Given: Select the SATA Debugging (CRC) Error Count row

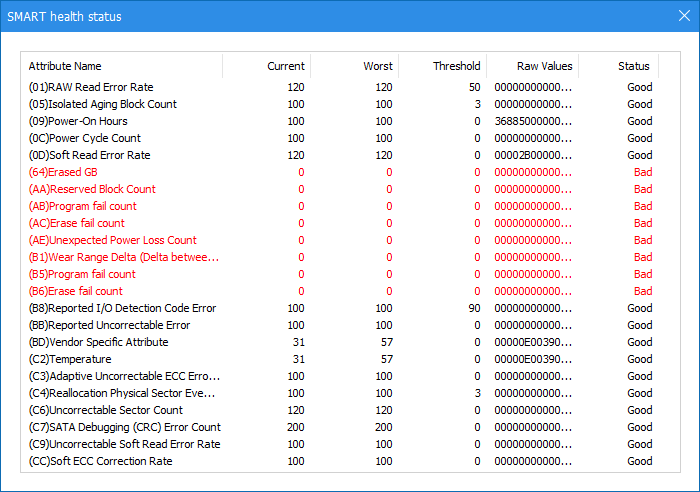Looking at the screenshot, I should coord(125,427).
